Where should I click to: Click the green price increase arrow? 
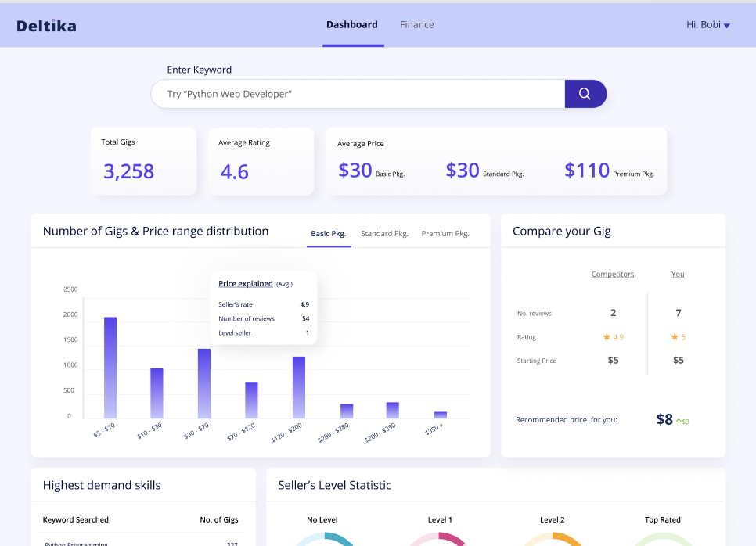pos(679,422)
